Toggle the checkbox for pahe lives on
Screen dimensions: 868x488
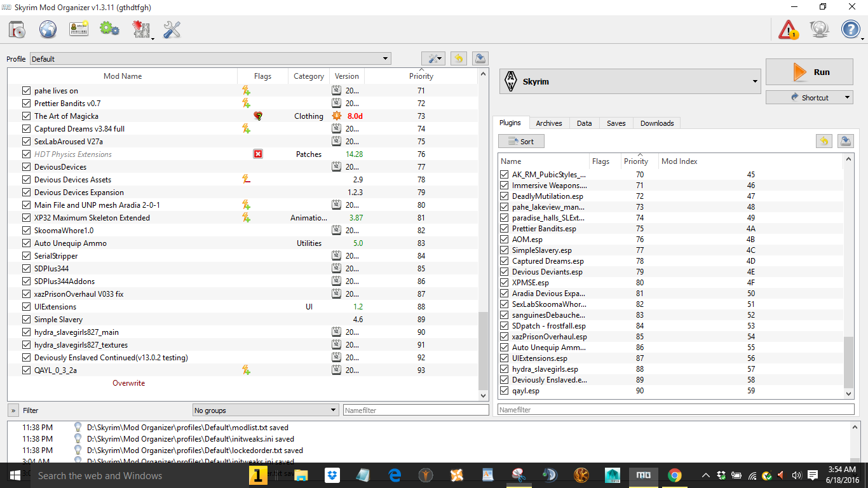click(x=26, y=91)
